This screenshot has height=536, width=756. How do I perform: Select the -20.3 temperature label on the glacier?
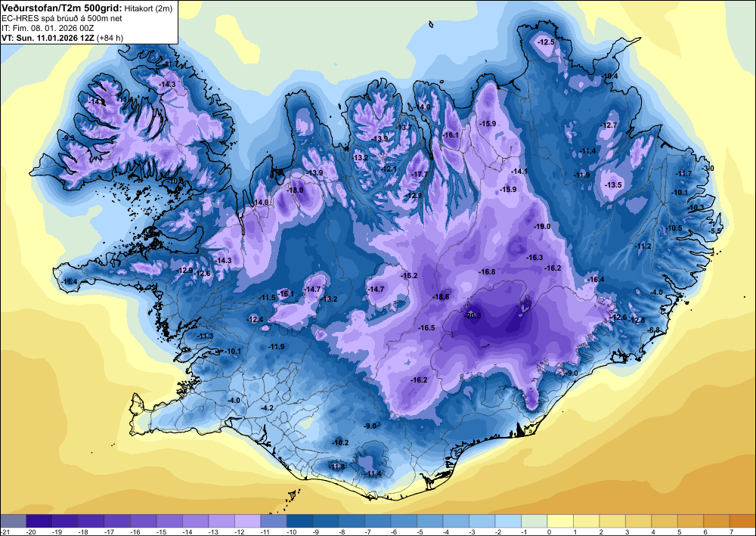pos(472,316)
